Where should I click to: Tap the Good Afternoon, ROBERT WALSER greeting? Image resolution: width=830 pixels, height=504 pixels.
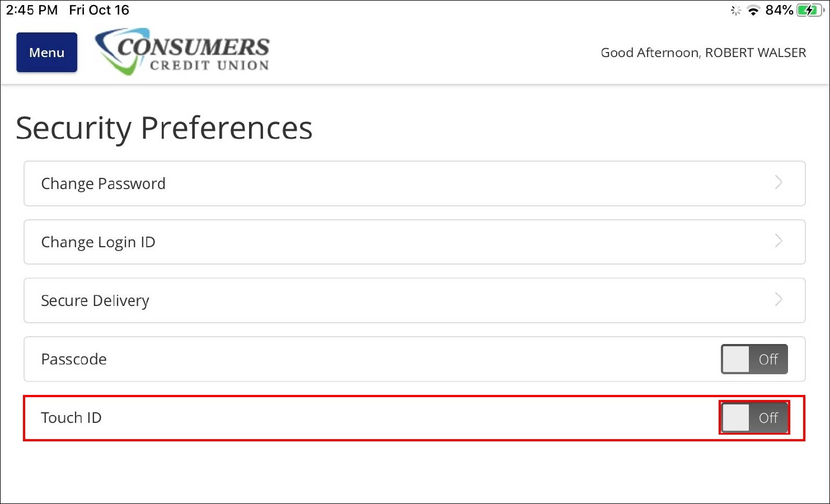point(704,53)
